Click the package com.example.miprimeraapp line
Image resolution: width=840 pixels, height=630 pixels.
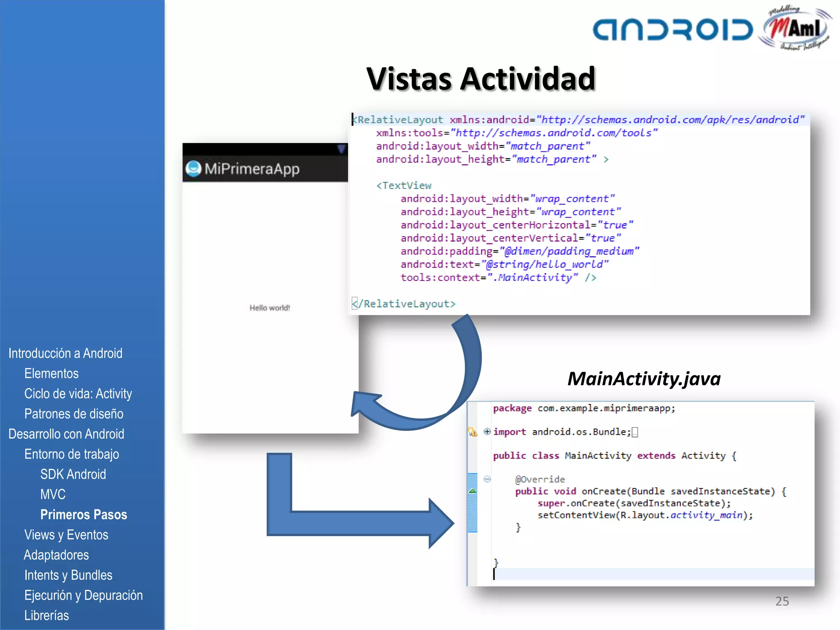[584, 408]
